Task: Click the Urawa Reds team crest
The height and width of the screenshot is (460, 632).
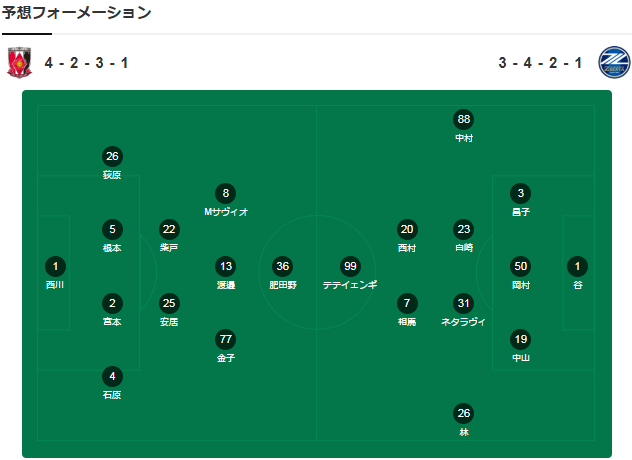Action: pyautogui.click(x=20, y=62)
